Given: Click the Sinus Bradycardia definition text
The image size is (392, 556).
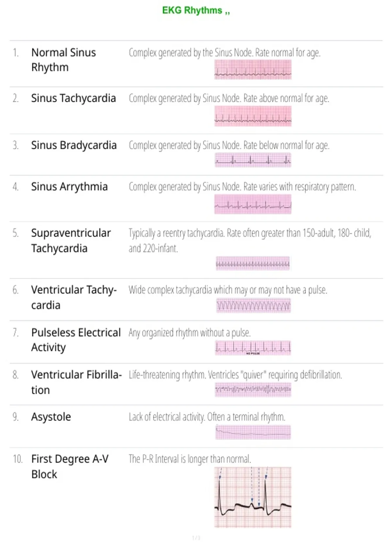Looking at the screenshot, I should pos(229,145).
